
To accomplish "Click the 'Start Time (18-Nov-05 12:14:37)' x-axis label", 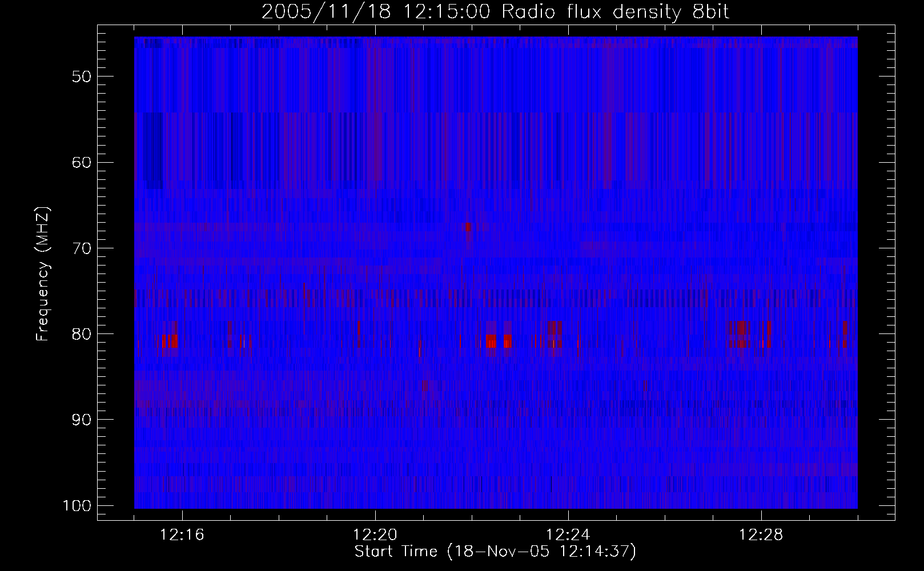I will tap(495, 552).
